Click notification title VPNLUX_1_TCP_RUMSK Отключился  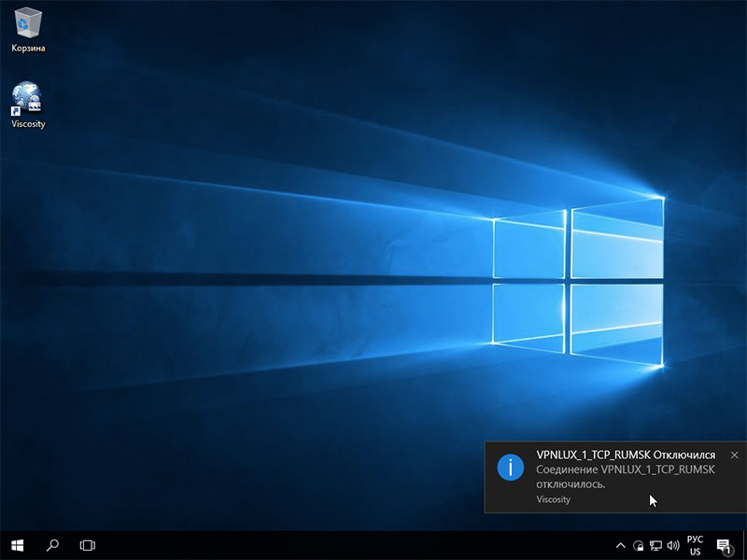tap(626, 455)
